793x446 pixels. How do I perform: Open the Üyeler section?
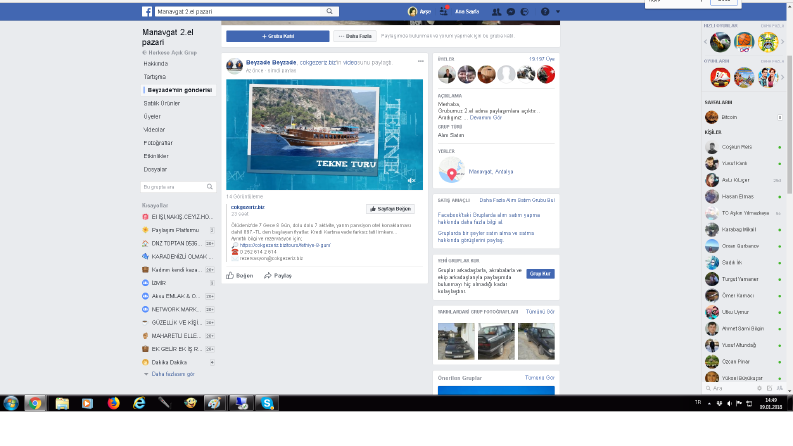(152, 116)
